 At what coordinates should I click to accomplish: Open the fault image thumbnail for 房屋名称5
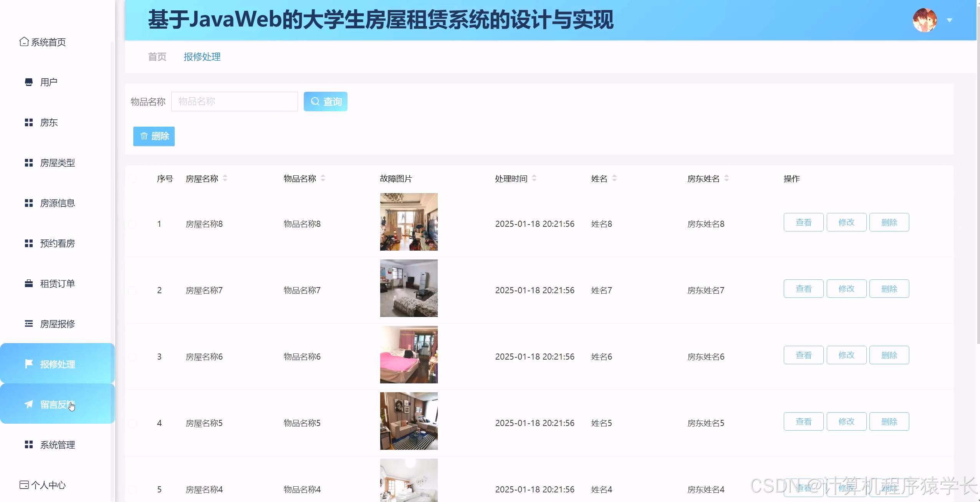(x=409, y=421)
